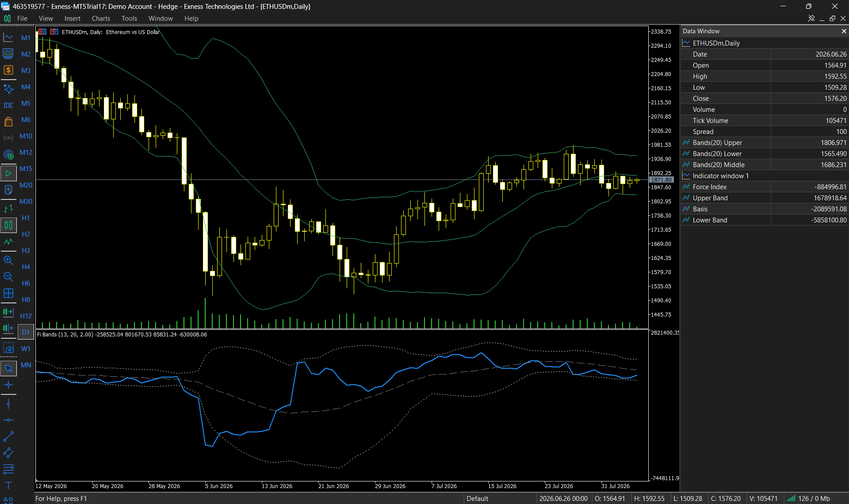Viewport: 849px width, 504px height.
Task: Select the Indicator window 1 row
Action: coord(764,176)
